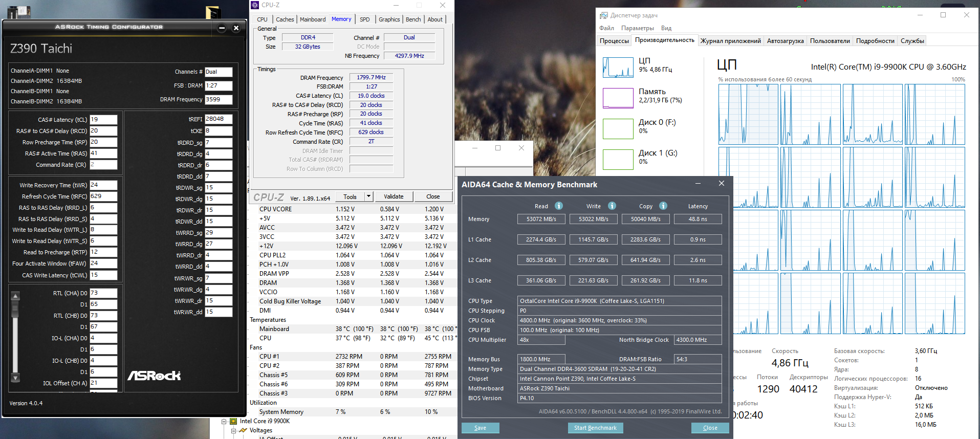Switch to the Автозагрузка tab in Task Manager

[786, 41]
